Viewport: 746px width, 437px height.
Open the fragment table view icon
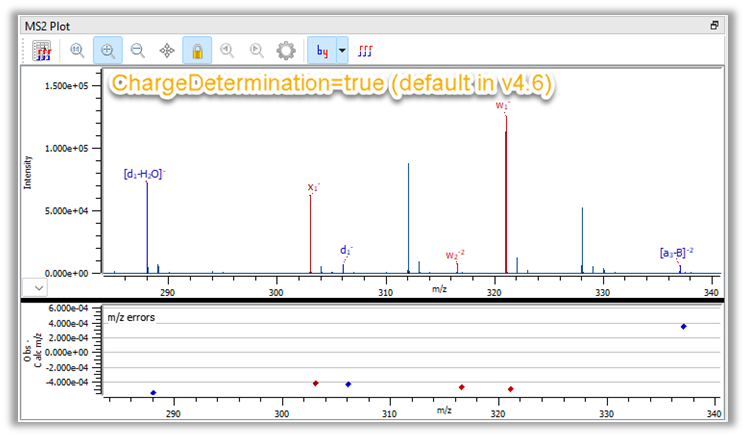point(42,50)
